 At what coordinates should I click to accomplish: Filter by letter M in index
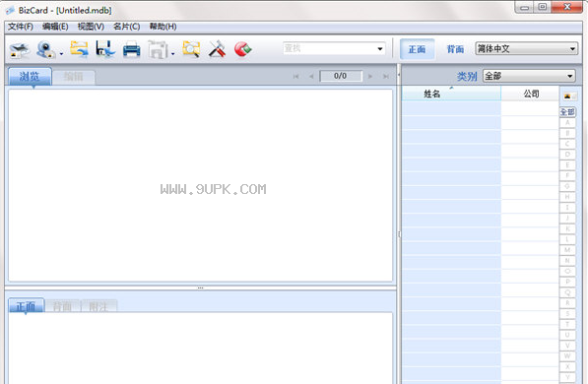point(567,250)
